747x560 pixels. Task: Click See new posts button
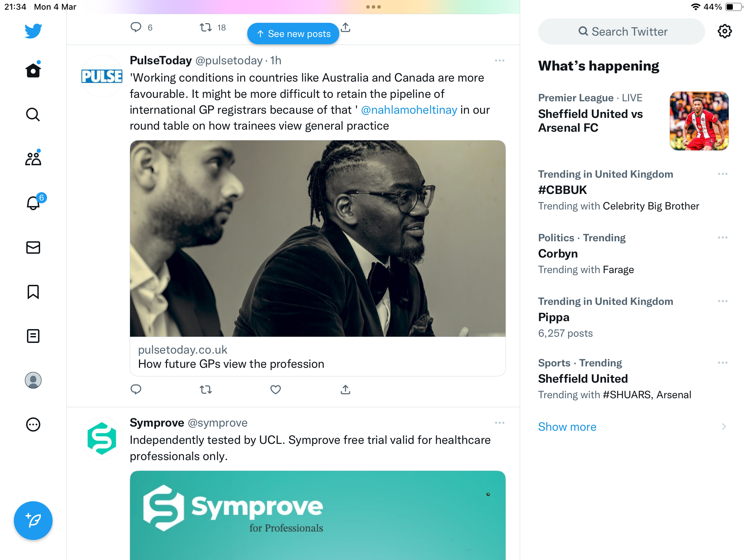pyautogui.click(x=293, y=34)
